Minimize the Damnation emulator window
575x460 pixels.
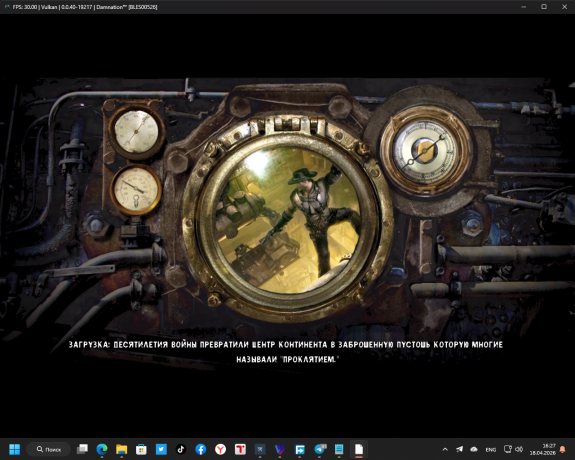[524, 7]
